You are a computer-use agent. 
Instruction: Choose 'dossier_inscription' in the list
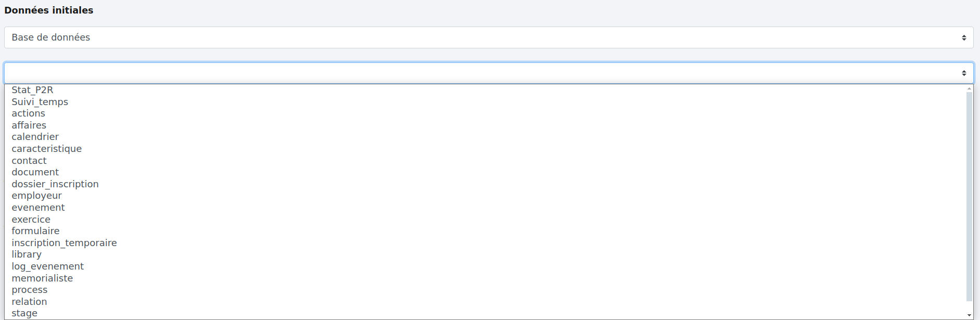55,184
